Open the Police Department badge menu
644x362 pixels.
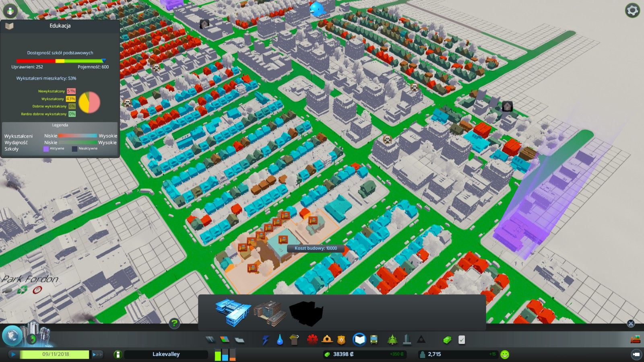tap(341, 340)
